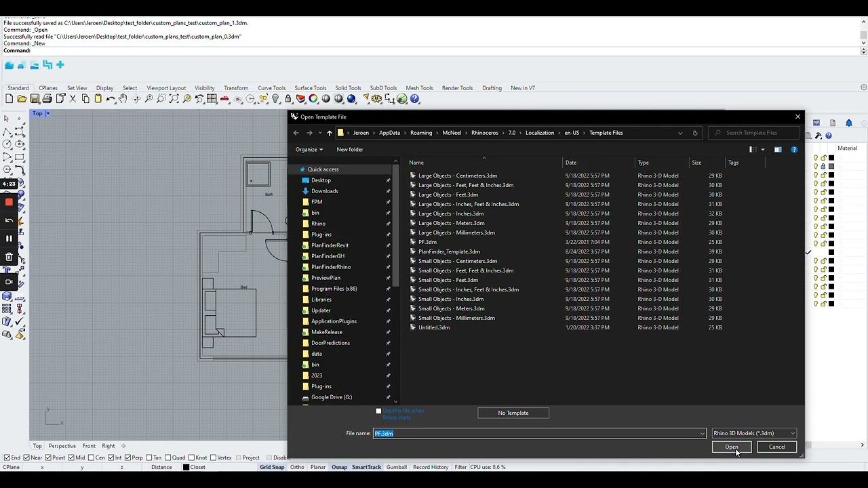The width and height of the screenshot is (868, 488).
Task: Go up one folder level in dialog
Action: [x=330, y=133]
